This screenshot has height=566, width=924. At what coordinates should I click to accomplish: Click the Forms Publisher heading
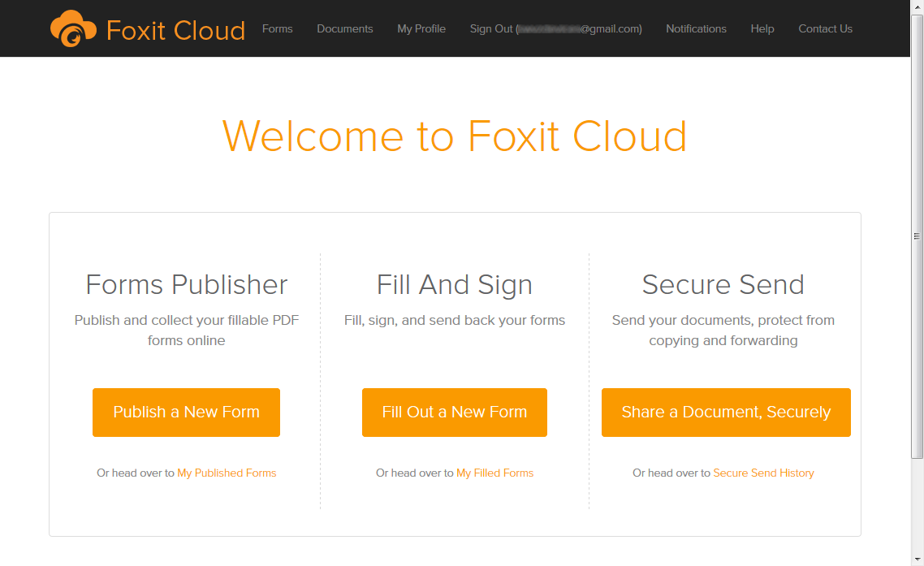[187, 284]
